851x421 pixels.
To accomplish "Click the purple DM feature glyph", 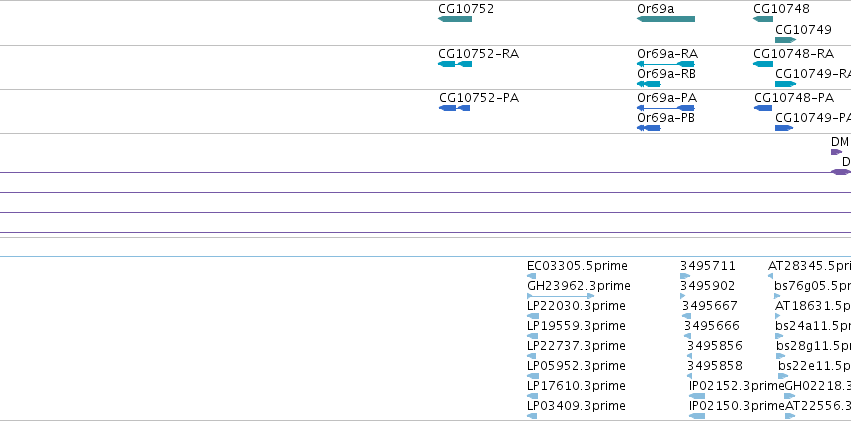I will click(x=836, y=152).
